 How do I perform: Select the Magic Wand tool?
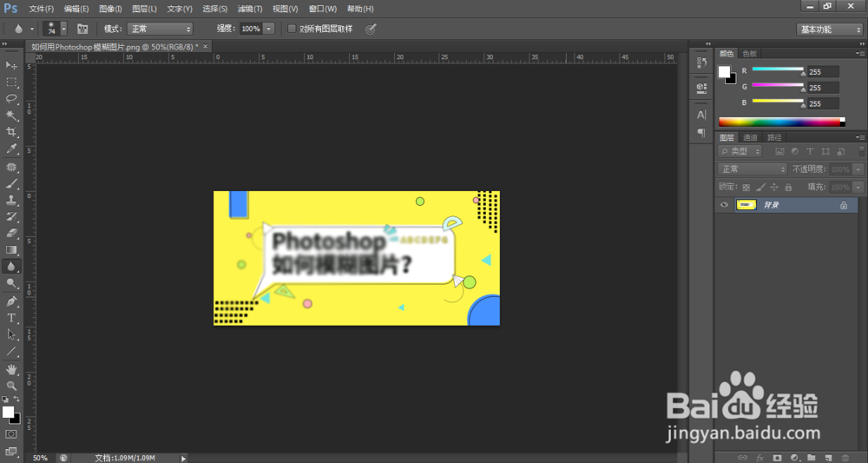pos(11,116)
